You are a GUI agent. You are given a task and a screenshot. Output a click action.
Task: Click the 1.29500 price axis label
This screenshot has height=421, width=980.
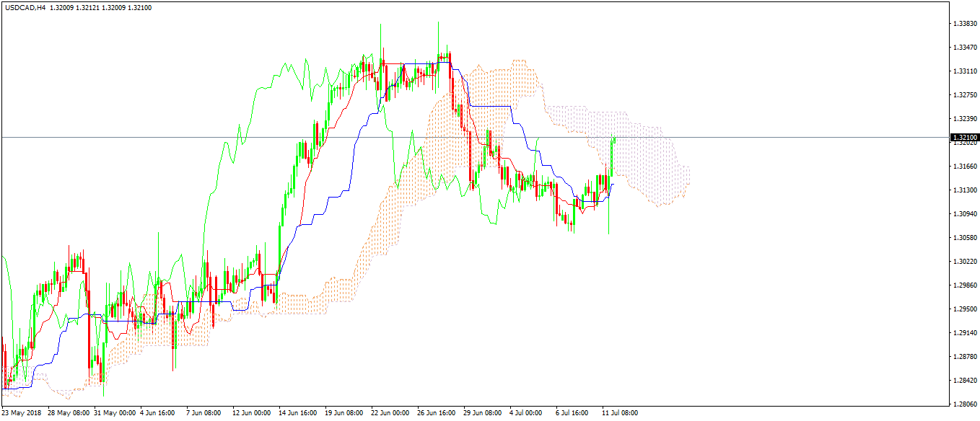pos(964,309)
